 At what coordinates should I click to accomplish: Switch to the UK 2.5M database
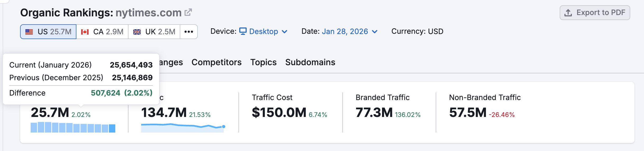click(154, 32)
